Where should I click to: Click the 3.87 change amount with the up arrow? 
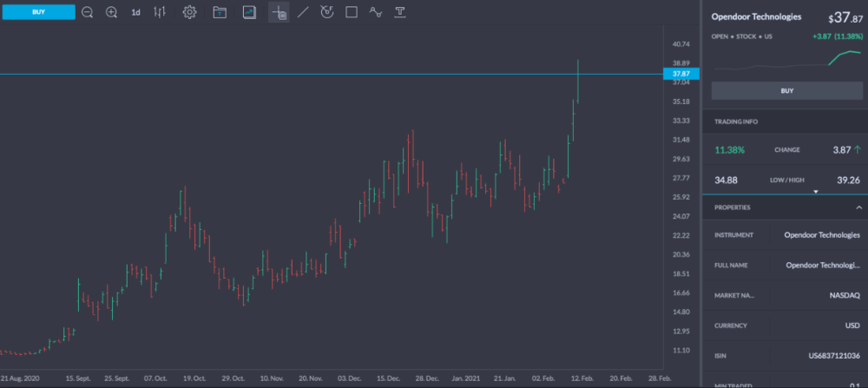(847, 150)
